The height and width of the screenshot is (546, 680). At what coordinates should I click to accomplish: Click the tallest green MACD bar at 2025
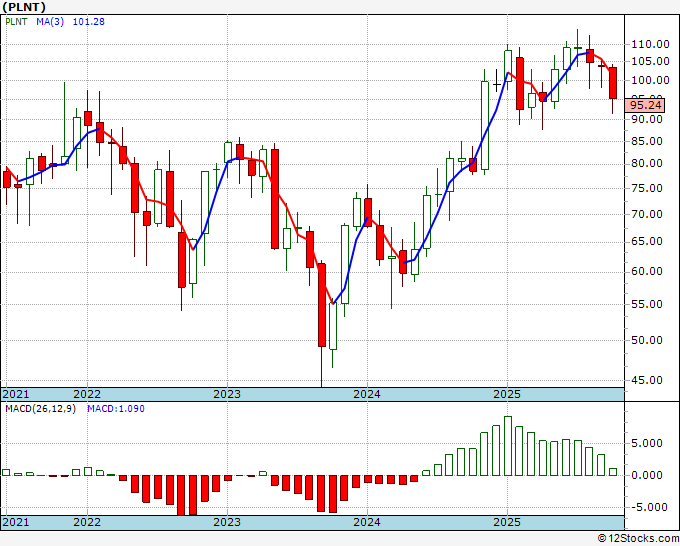point(508,446)
